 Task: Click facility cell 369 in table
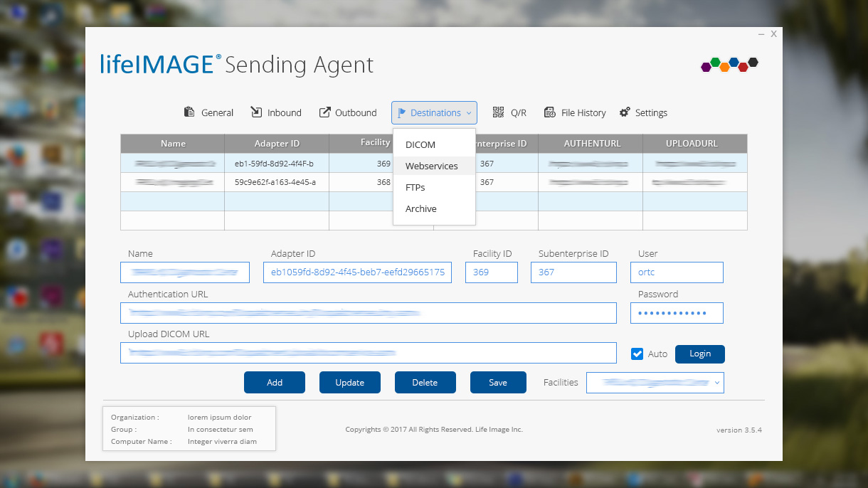tap(383, 164)
